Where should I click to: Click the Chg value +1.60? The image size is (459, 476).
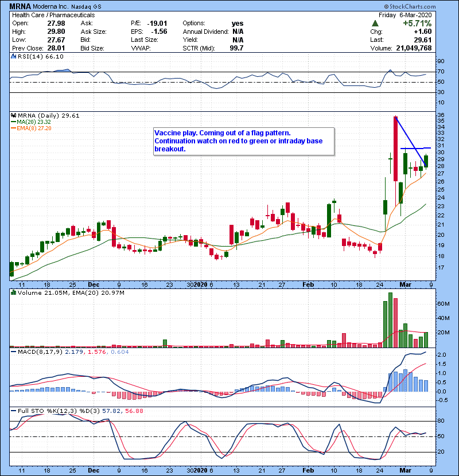422,32
